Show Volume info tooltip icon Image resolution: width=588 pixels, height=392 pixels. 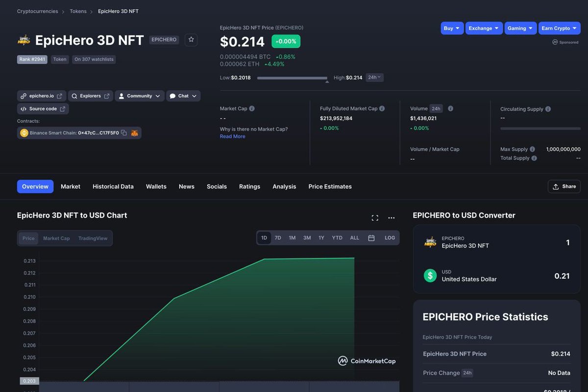450,108
